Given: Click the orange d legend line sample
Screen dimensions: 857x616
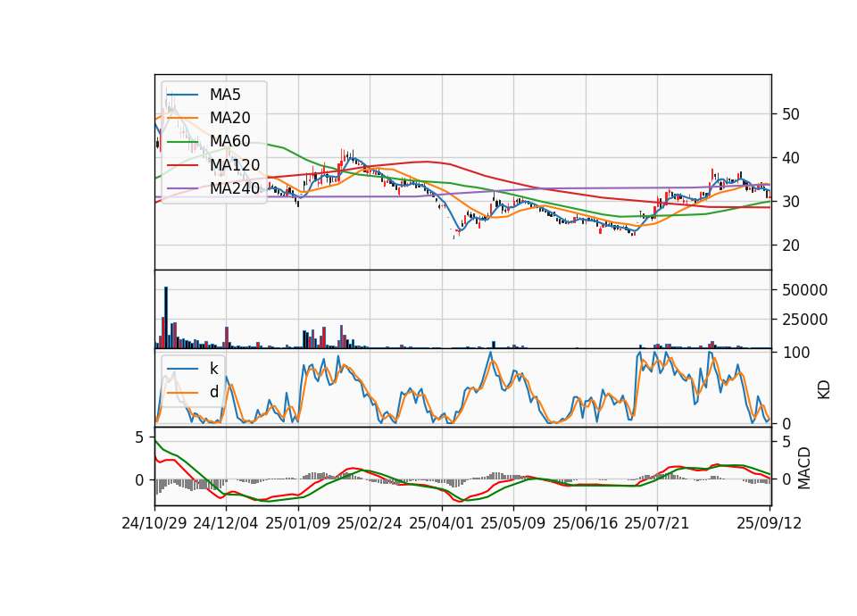Looking at the screenshot, I should tap(182, 393).
